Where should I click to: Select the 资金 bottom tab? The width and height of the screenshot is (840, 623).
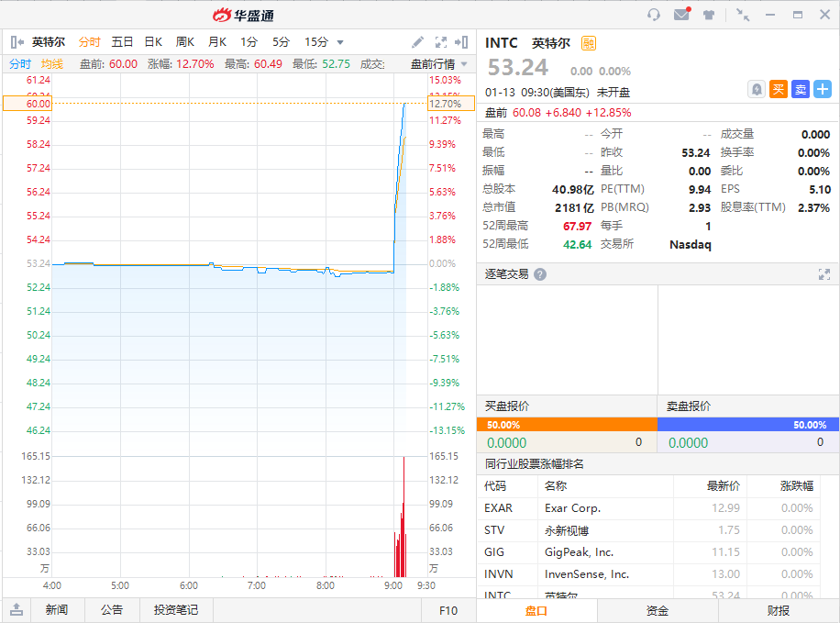pyautogui.click(x=658, y=611)
